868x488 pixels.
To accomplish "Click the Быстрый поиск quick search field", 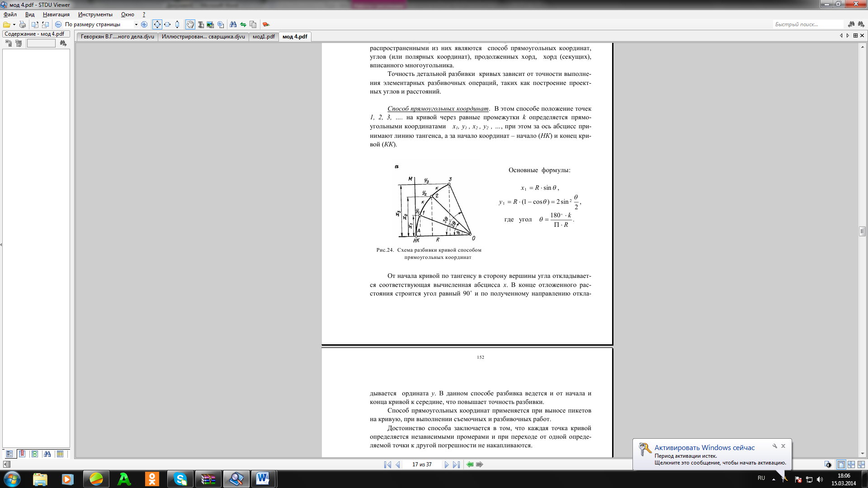I will pyautogui.click(x=808, y=24).
